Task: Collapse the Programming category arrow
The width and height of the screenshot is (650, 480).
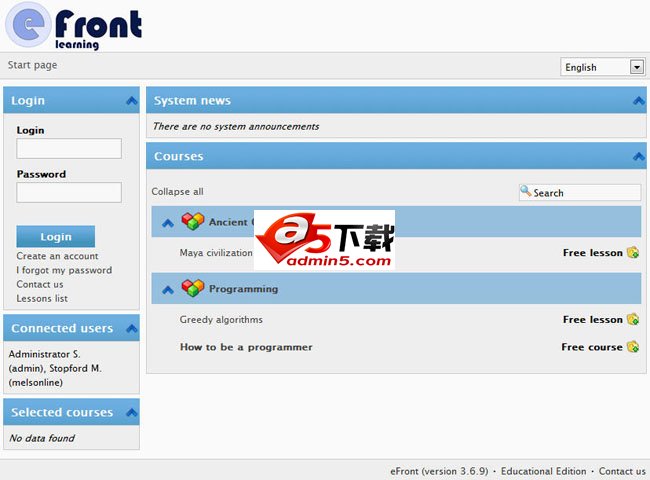Action: click(168, 290)
